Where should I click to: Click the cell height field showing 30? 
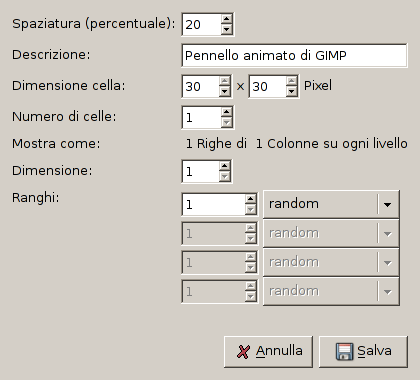coord(267,87)
